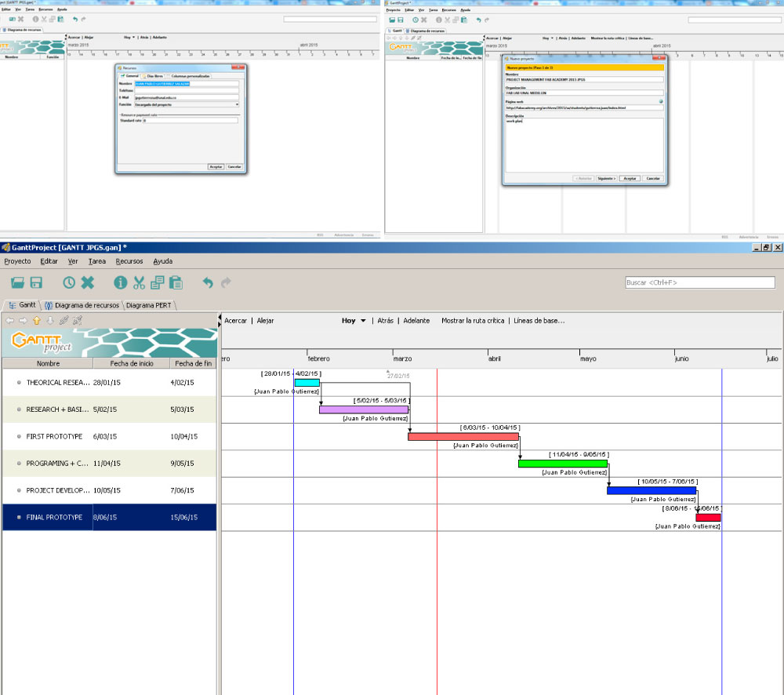Undo arrow in the Nuevo proyecto window toolbar

478,20
